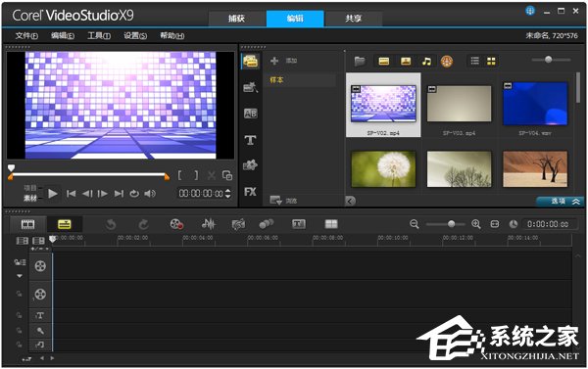Open the preview volume control
588x369 pixels.
pyautogui.click(x=150, y=194)
